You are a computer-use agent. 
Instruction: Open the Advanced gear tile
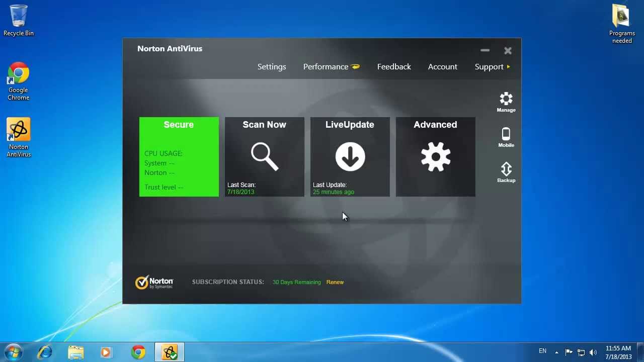(436, 157)
